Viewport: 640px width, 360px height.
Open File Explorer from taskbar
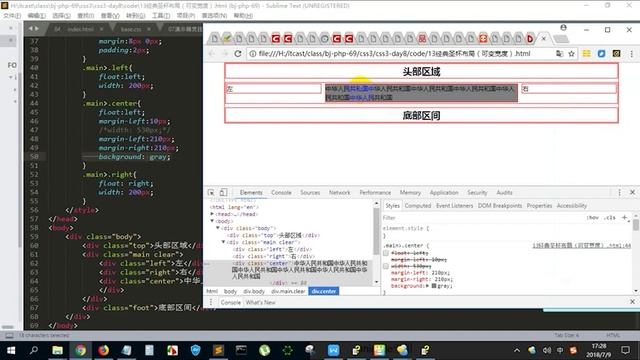click(x=57, y=350)
